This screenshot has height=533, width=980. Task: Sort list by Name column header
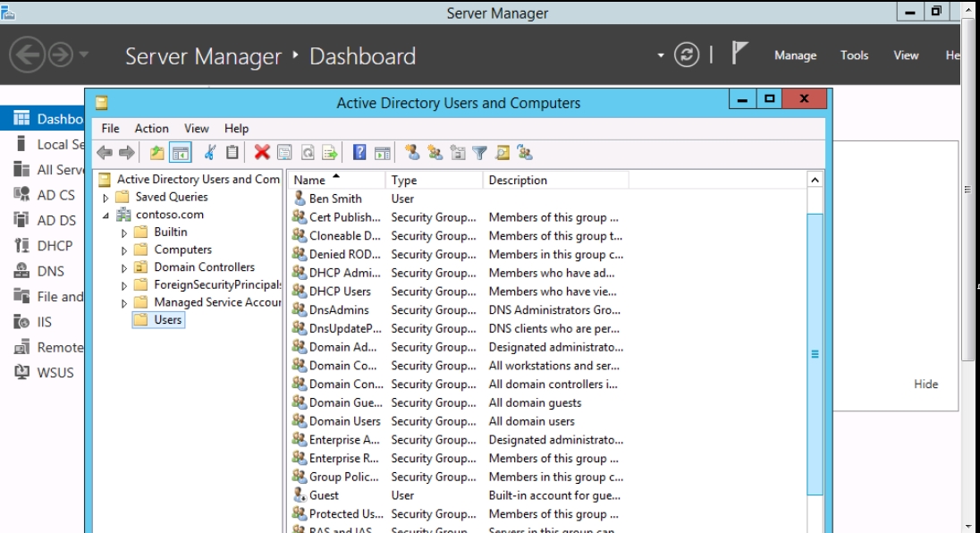(x=336, y=180)
